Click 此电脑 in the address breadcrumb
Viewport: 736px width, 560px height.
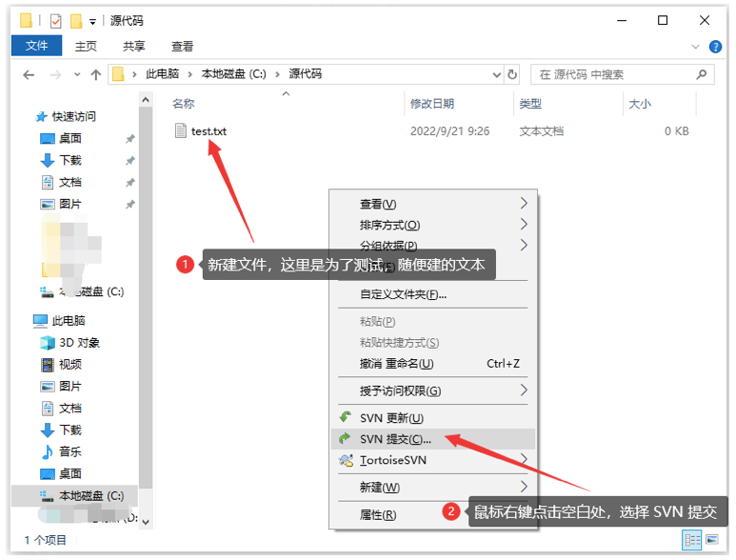pos(167,74)
